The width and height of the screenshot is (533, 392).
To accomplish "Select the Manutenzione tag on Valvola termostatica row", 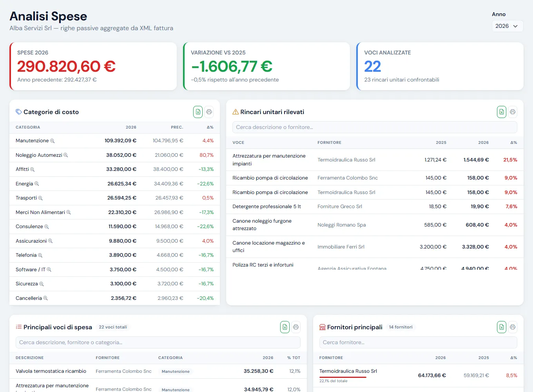I will 176,371.
